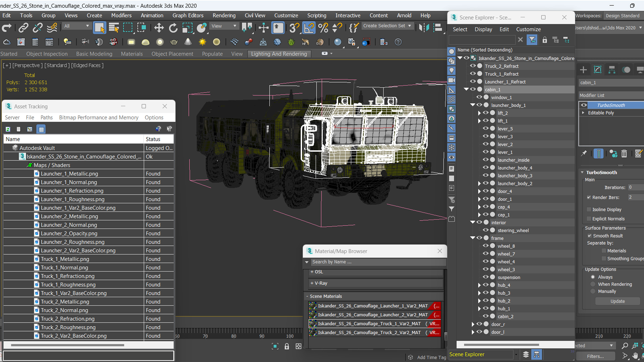Image resolution: width=644 pixels, height=362 pixels.
Task: Click the Pin Stack icon
Action: coord(584,154)
